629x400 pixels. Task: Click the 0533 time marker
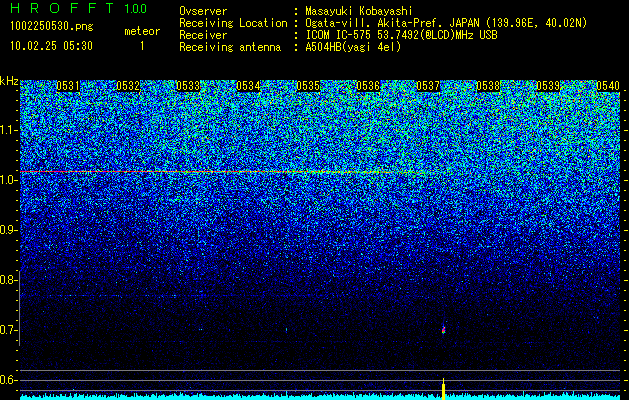[188, 86]
